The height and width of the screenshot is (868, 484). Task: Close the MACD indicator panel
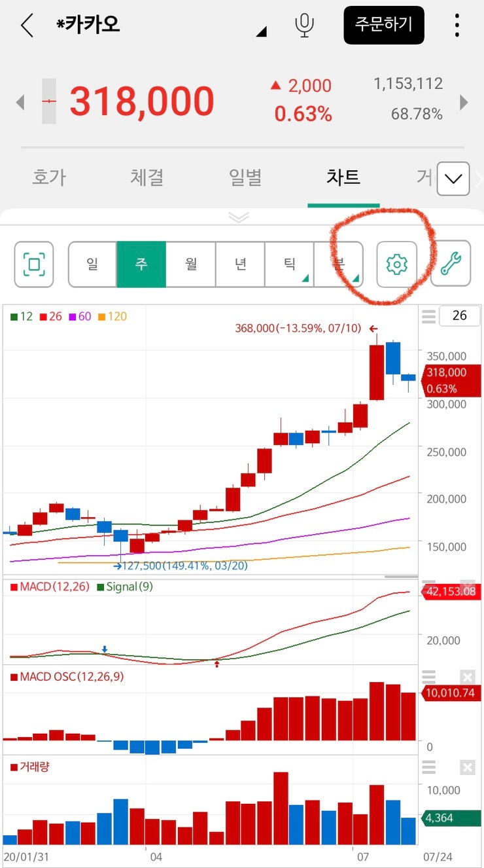467,585
